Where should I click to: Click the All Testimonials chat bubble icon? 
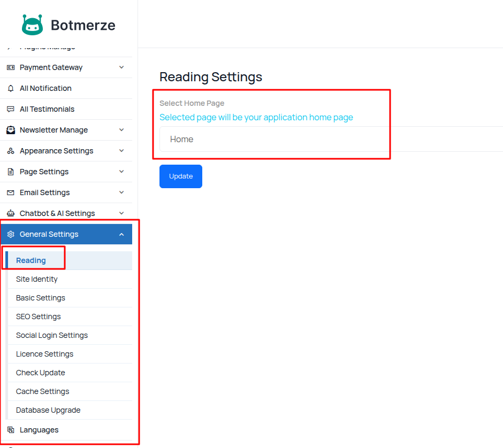[x=11, y=109]
